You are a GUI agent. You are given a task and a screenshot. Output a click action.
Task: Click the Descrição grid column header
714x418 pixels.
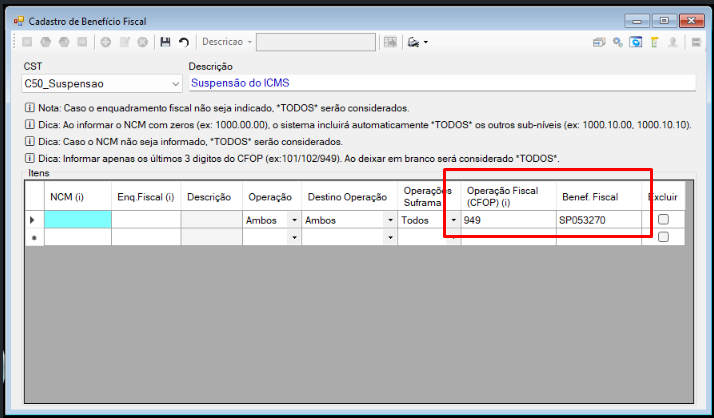pos(212,197)
